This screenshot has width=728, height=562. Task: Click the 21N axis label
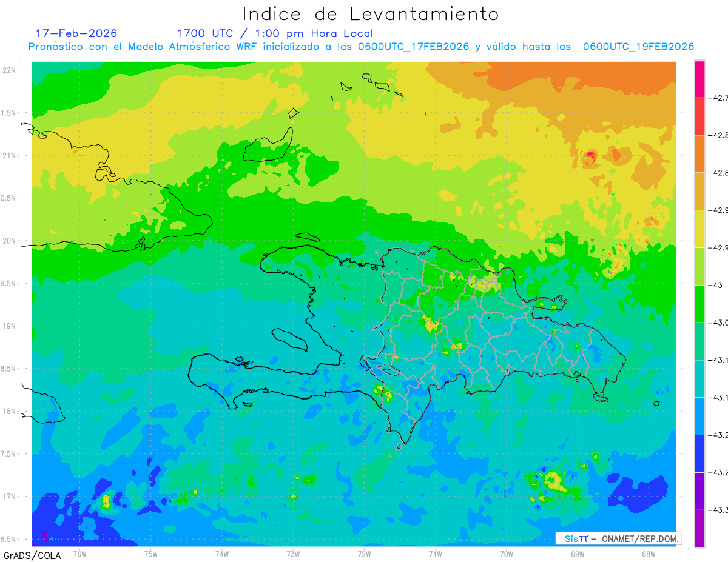(x=10, y=156)
